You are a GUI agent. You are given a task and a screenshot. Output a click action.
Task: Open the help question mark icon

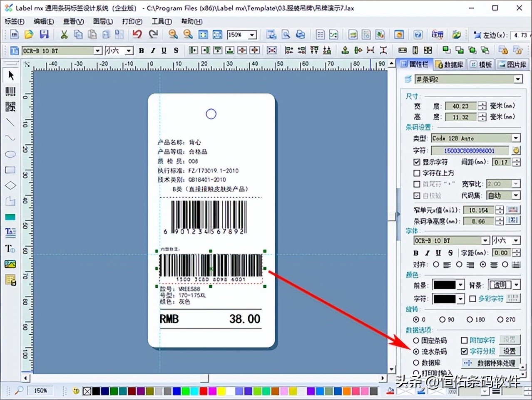pos(418,35)
